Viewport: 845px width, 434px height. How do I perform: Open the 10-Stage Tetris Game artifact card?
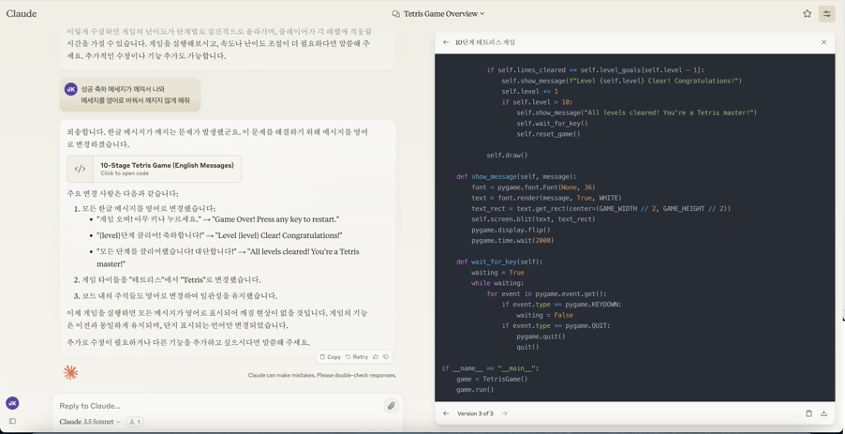click(154, 169)
